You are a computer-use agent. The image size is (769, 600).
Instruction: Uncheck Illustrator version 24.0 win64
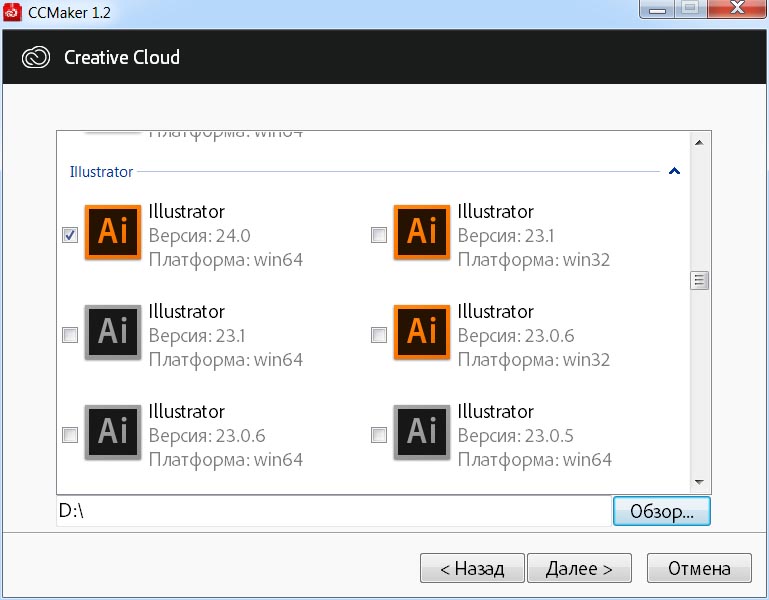(70, 235)
